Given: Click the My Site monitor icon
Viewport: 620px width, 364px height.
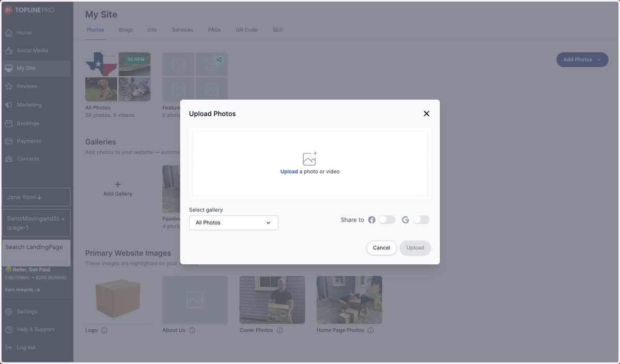Looking at the screenshot, I should [x=9, y=68].
